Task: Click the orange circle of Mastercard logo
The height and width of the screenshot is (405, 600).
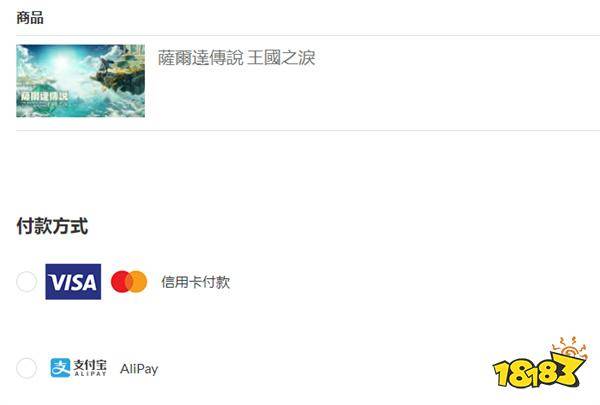Action: (x=138, y=282)
